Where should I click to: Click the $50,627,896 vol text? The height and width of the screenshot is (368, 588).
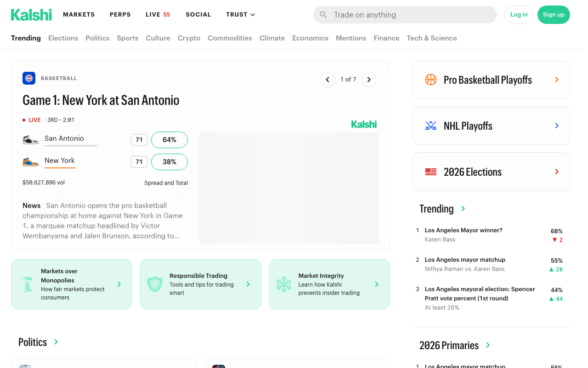pos(44,183)
